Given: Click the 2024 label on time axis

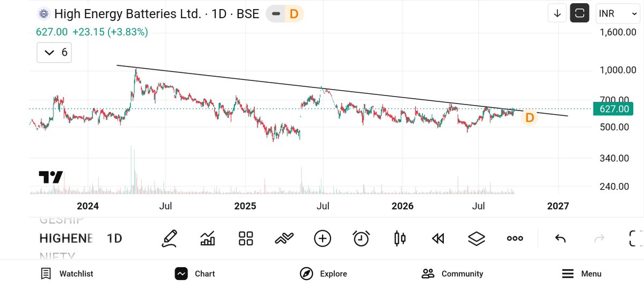Looking at the screenshot, I should pos(88,206).
